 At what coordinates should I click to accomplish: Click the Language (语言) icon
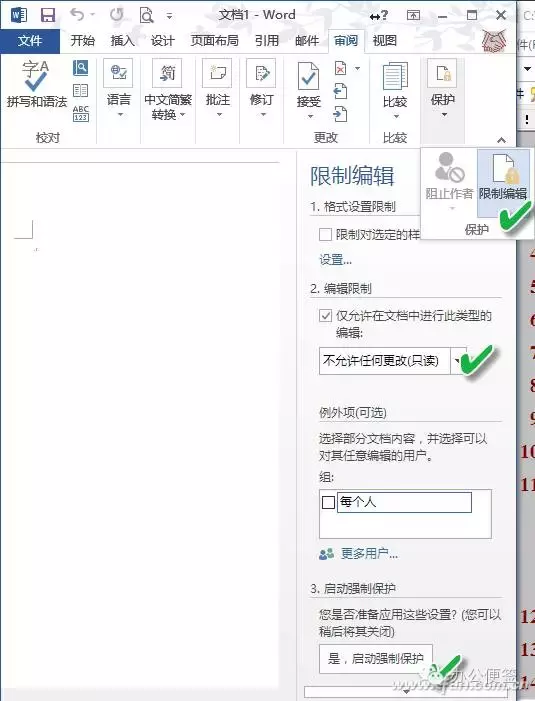118,72
